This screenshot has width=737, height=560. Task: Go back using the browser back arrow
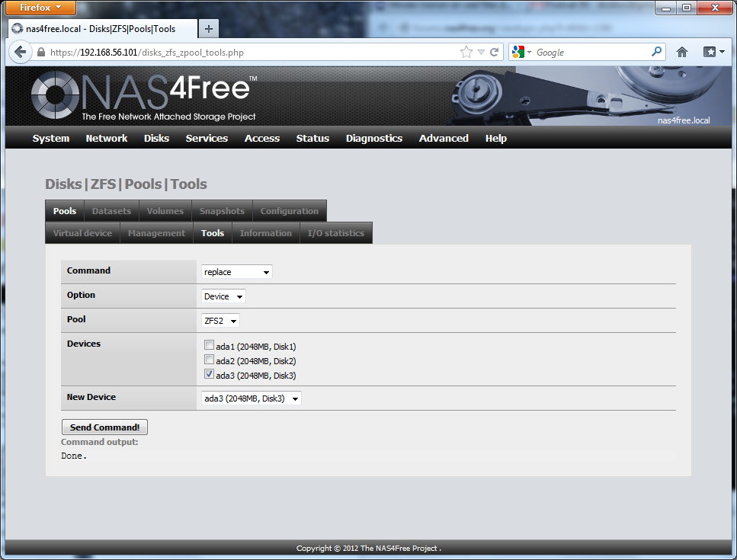pyautogui.click(x=21, y=52)
